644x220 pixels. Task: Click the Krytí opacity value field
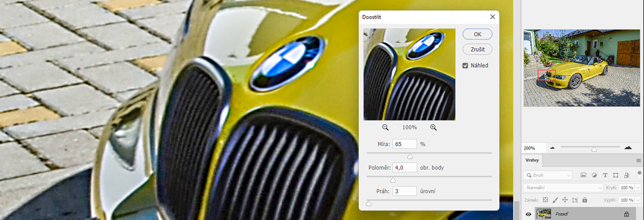[x=626, y=187]
